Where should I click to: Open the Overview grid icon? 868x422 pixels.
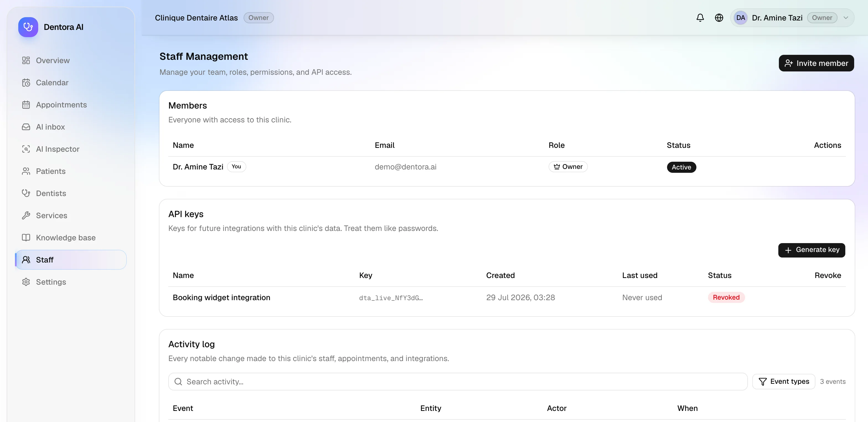(x=26, y=60)
